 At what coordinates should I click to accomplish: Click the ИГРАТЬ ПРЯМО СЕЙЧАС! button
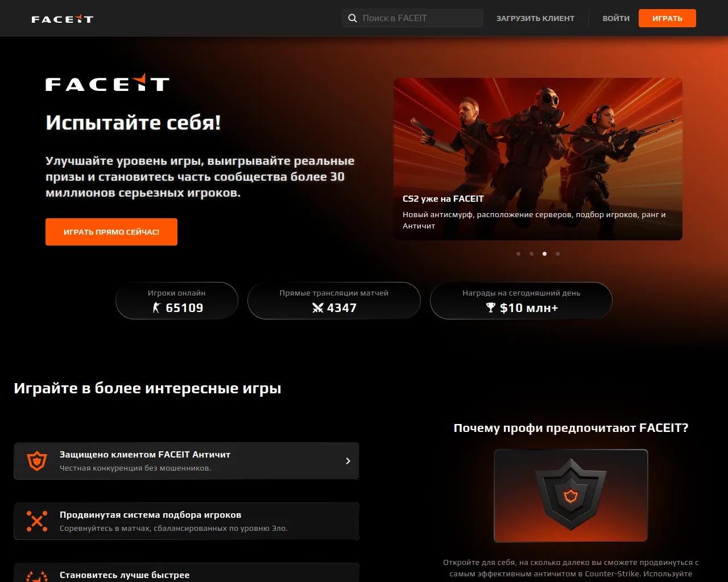[x=111, y=232]
